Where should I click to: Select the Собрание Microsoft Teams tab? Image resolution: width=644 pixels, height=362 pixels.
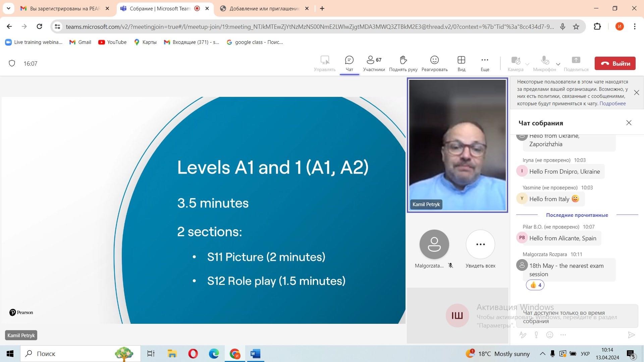160,9
